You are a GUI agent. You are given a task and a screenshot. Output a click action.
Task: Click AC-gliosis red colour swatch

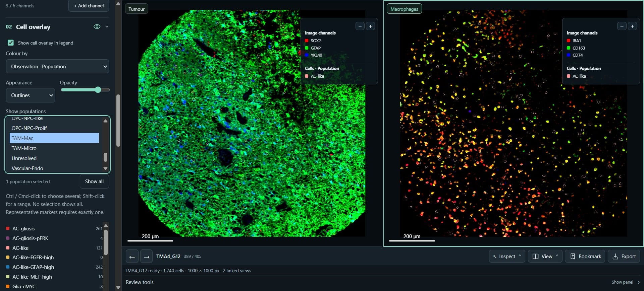[x=8, y=229]
